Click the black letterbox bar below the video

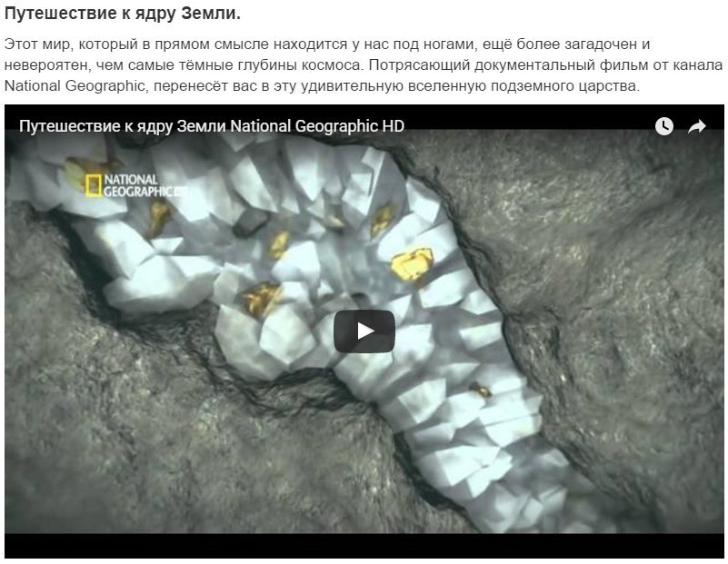(x=364, y=546)
